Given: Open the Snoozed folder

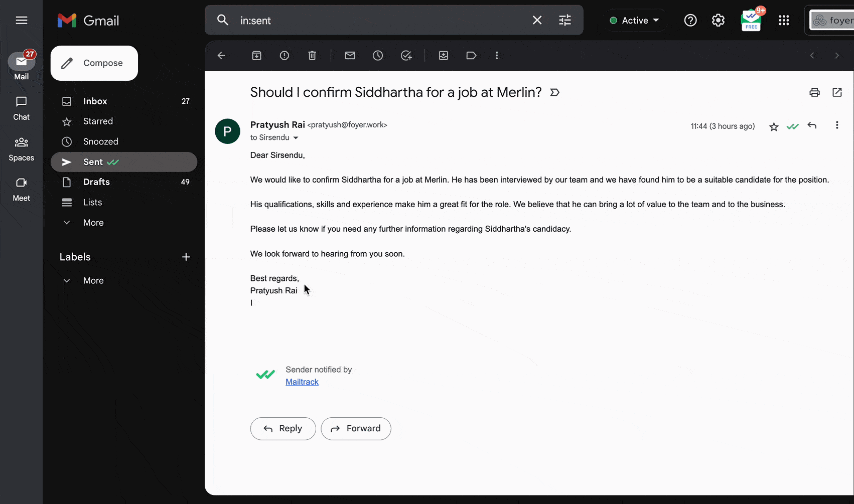Looking at the screenshot, I should click(124, 142).
